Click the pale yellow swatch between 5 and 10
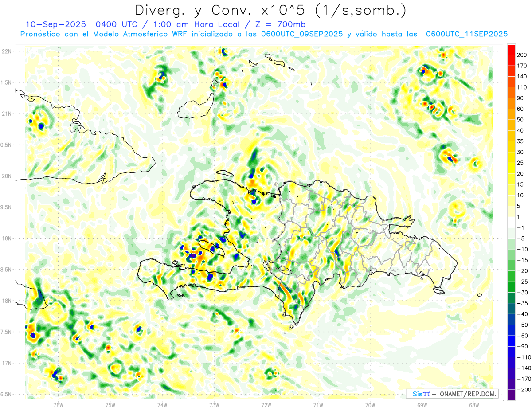 [x=512, y=200]
